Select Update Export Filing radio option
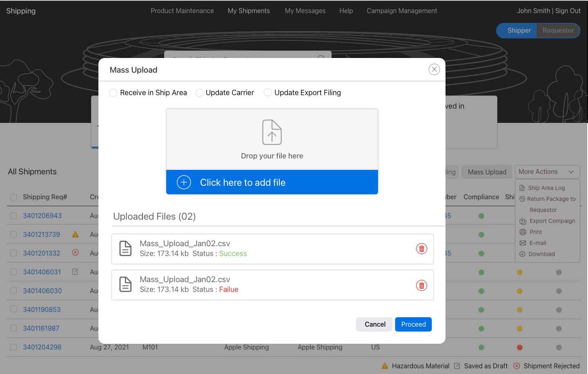Screen dimensions: 588x374 coord(268,93)
